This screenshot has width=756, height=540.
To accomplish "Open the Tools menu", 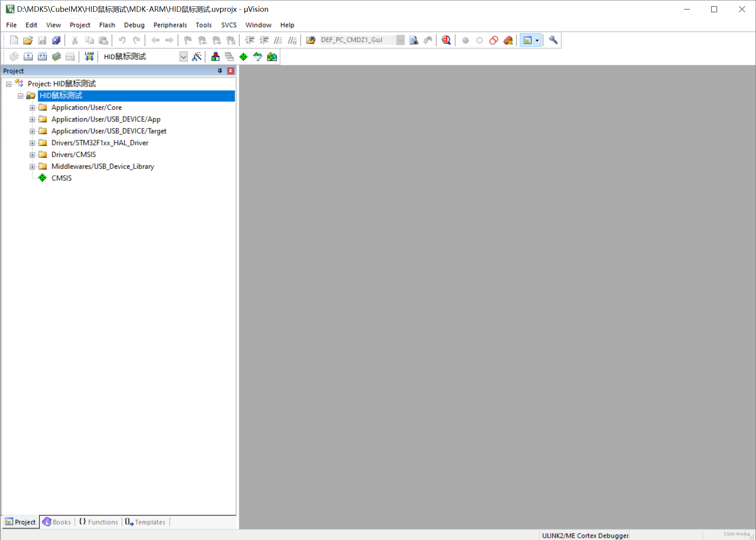I will tap(204, 25).
